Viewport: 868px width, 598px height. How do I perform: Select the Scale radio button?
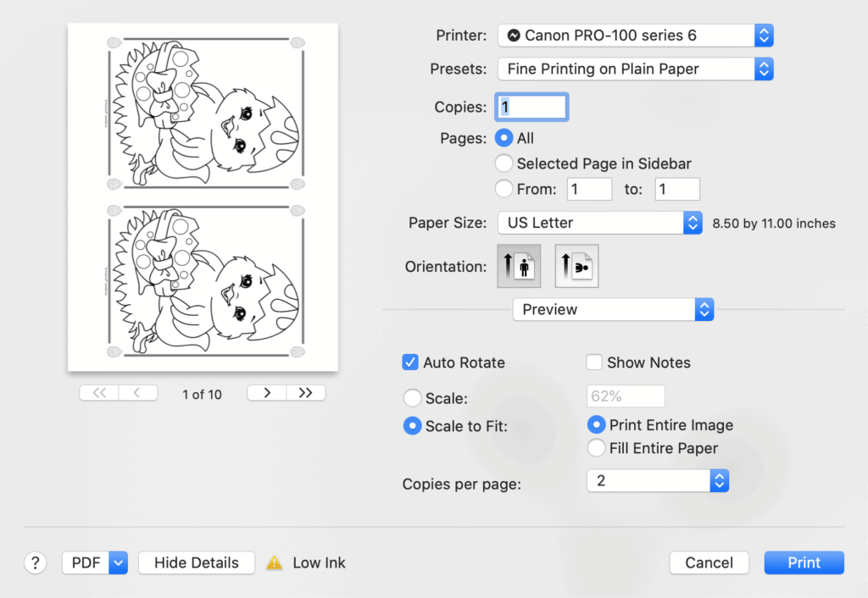coord(413,398)
